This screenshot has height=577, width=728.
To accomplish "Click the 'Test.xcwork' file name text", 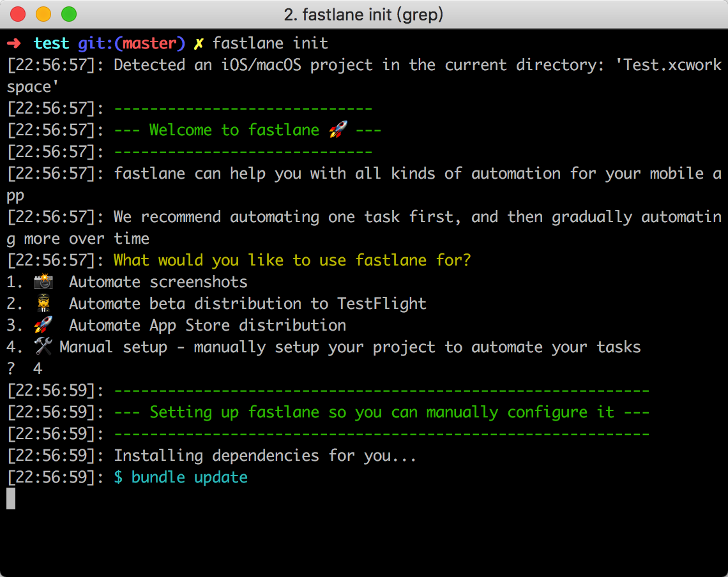I will [672, 64].
